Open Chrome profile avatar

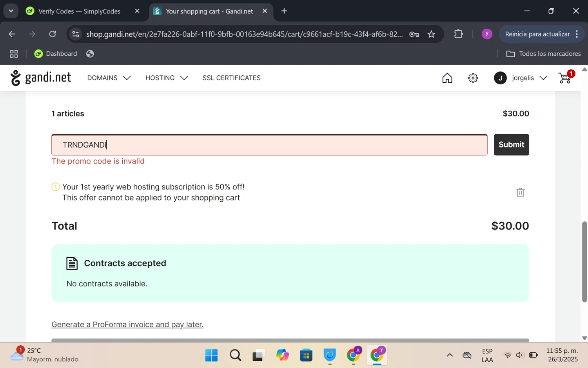(x=487, y=34)
